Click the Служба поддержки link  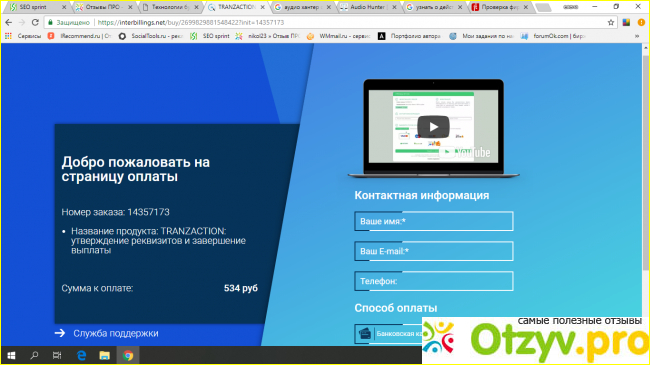[116, 333]
